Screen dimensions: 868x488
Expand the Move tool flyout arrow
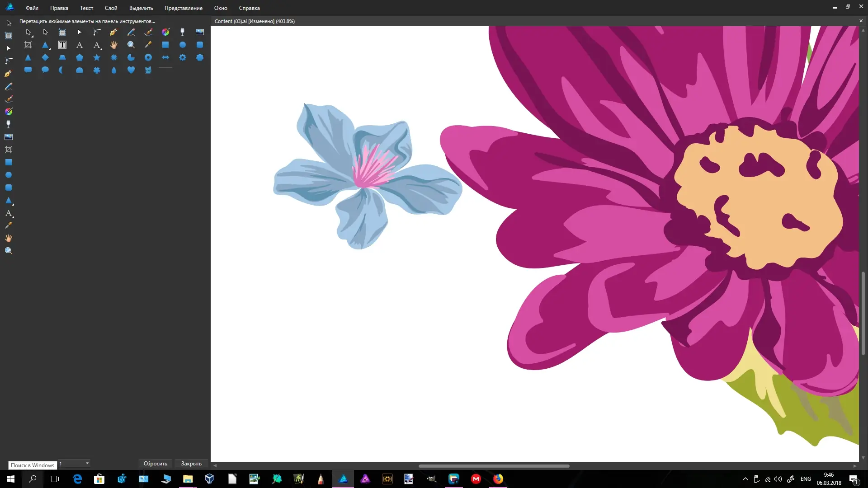33,36
